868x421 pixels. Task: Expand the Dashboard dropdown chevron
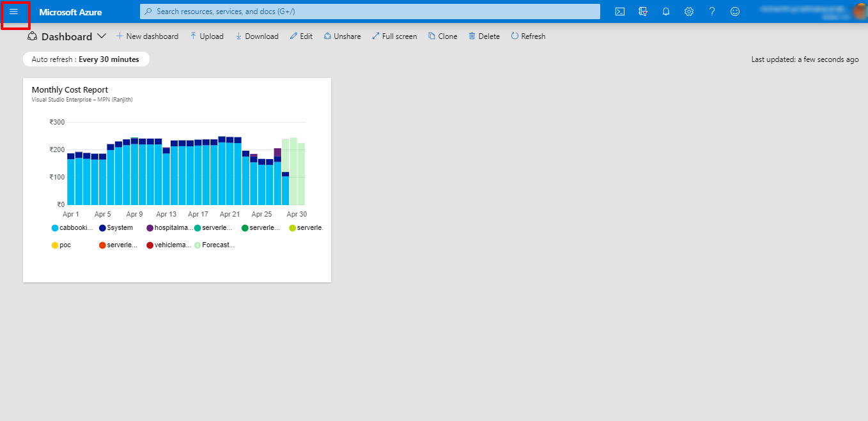coord(102,36)
